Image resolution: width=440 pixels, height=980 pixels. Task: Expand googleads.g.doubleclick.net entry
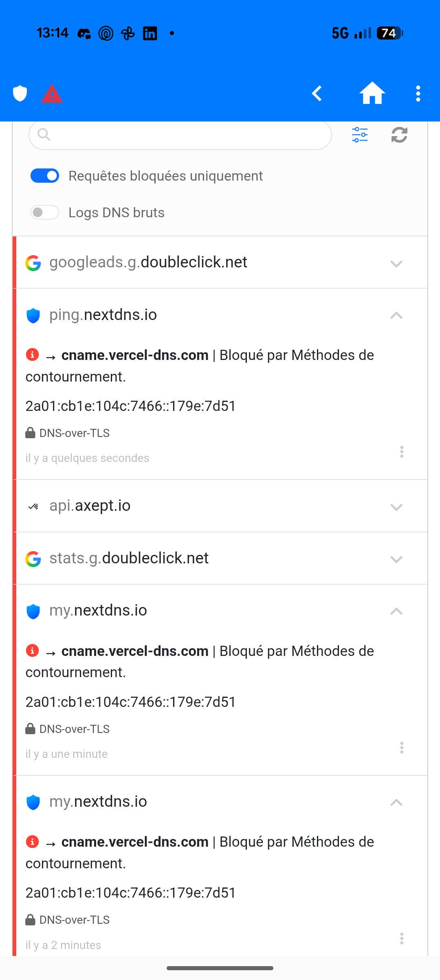point(220,263)
